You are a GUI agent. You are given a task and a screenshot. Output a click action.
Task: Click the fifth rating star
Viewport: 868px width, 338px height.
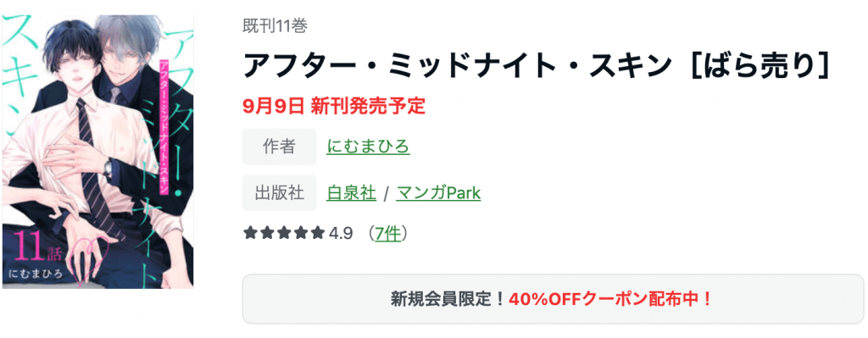[318, 234]
